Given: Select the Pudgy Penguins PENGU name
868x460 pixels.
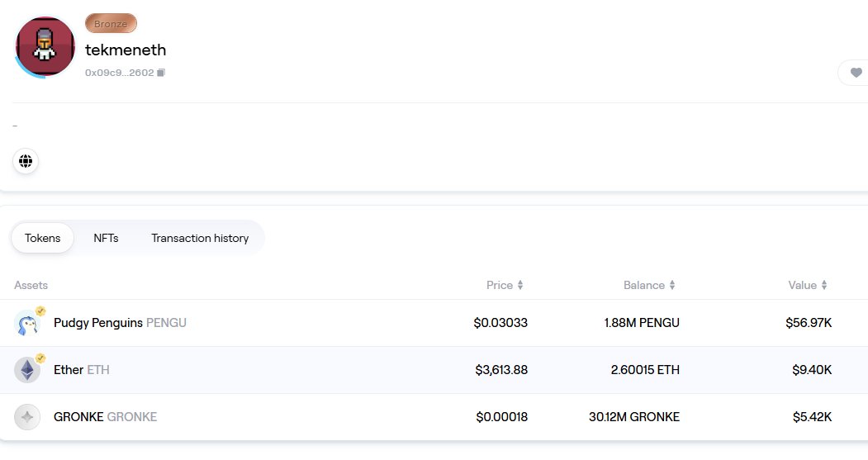Looking at the screenshot, I should click(x=120, y=323).
